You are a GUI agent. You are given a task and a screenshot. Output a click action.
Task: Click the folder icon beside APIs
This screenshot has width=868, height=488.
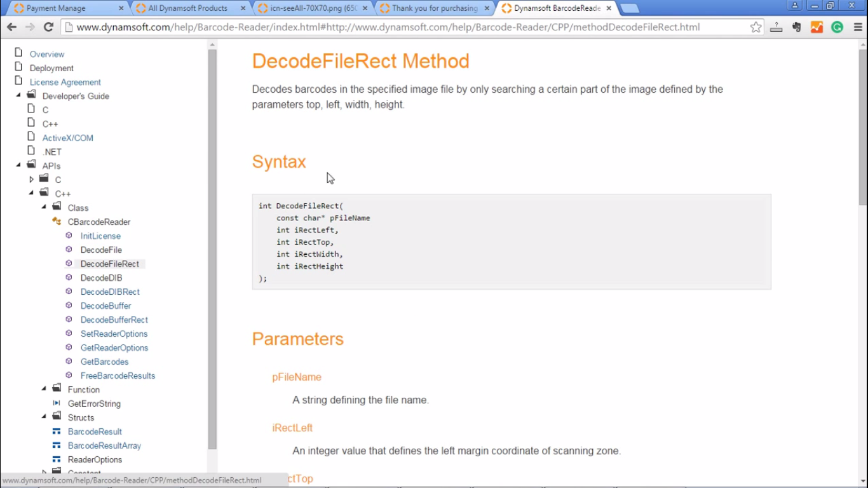pos(31,165)
